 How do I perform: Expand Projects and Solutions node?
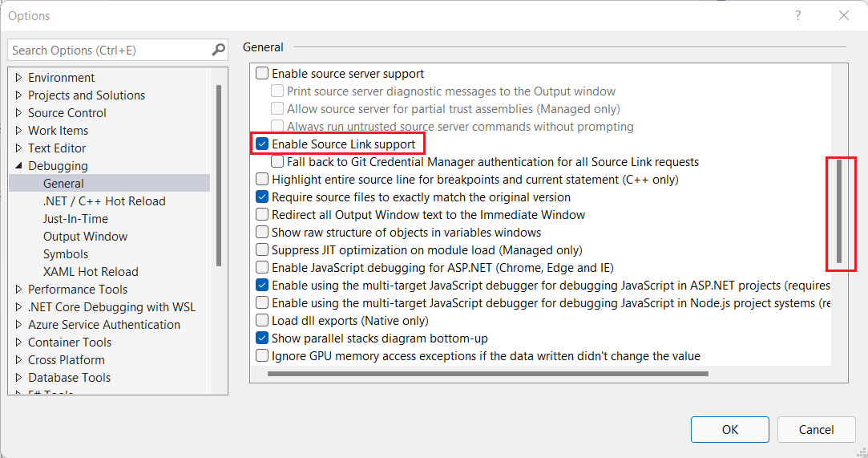[18, 95]
